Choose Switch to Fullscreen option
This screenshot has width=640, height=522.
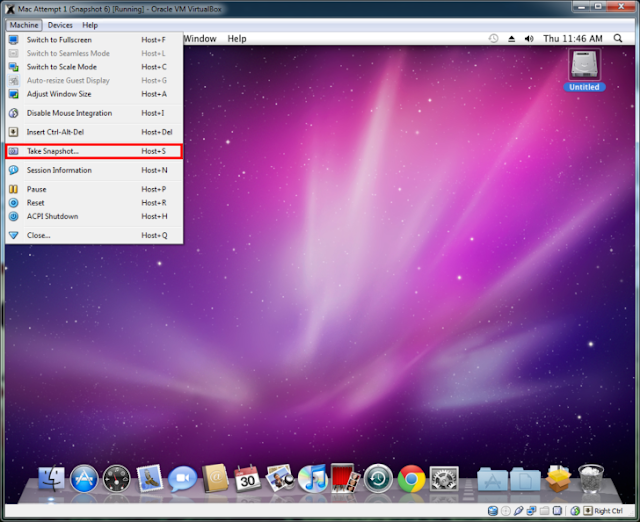[94, 40]
